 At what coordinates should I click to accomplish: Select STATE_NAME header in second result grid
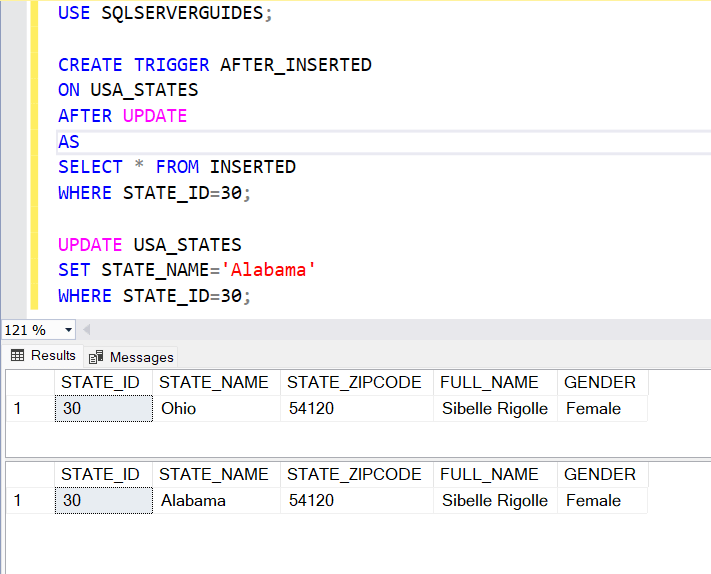[x=216, y=474]
